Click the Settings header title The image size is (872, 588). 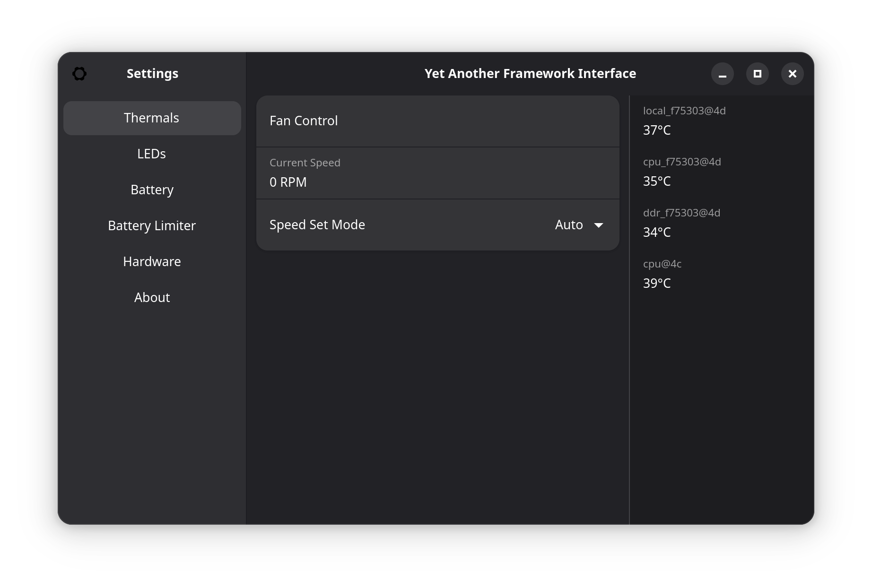pyautogui.click(x=152, y=74)
